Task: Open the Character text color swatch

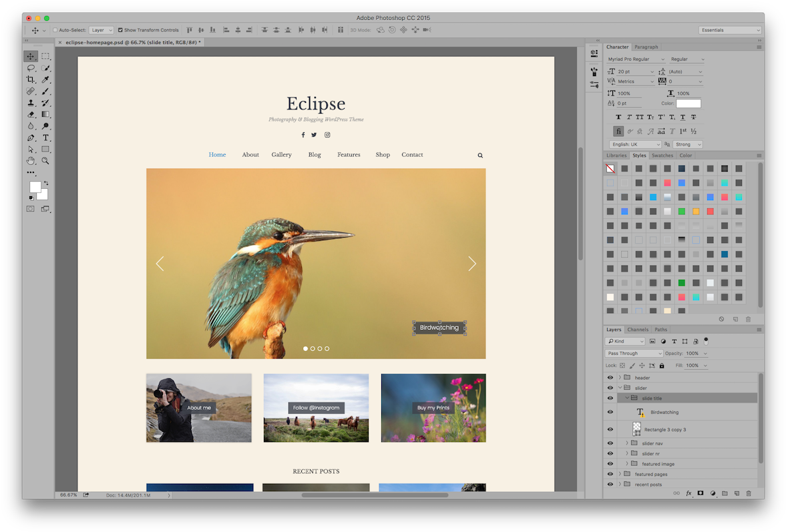Action: (689, 103)
